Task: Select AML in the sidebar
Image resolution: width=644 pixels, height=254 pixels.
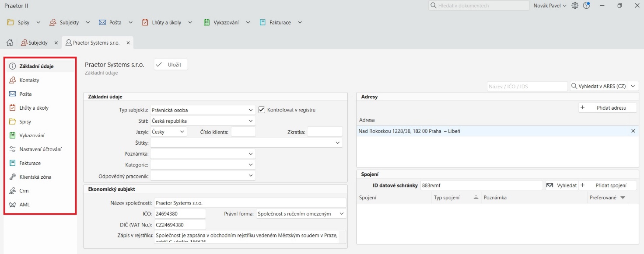Action: pyautogui.click(x=24, y=205)
